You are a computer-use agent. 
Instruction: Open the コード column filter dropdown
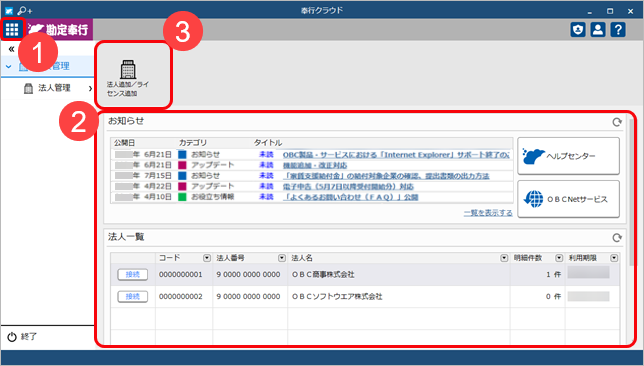coord(207,258)
